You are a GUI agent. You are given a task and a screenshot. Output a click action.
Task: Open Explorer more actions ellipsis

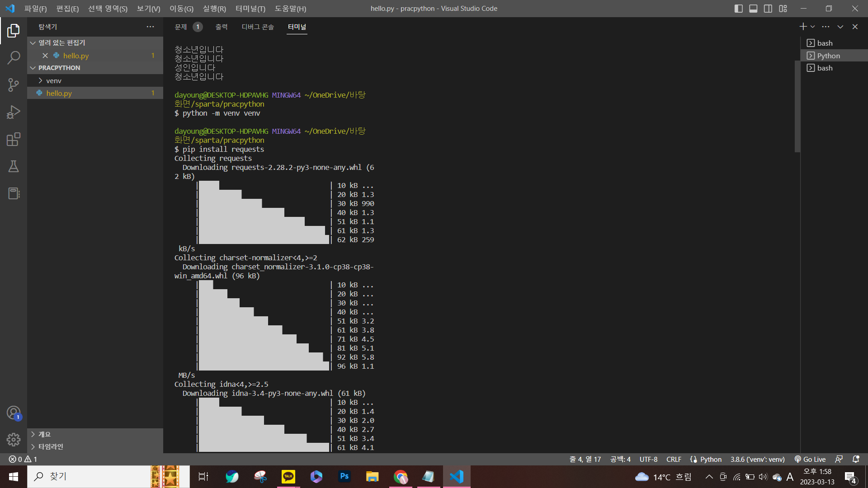(x=151, y=27)
